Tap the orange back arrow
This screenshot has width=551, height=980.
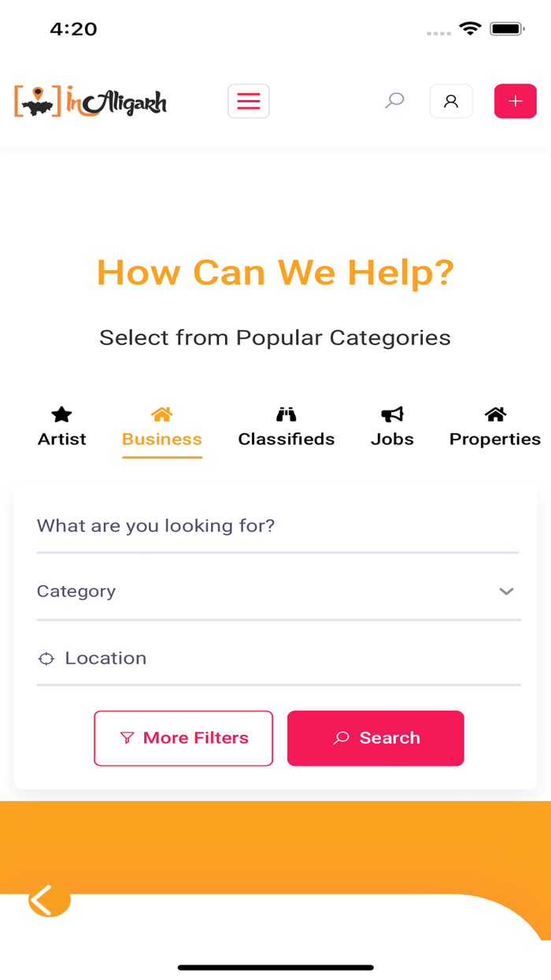(45, 900)
